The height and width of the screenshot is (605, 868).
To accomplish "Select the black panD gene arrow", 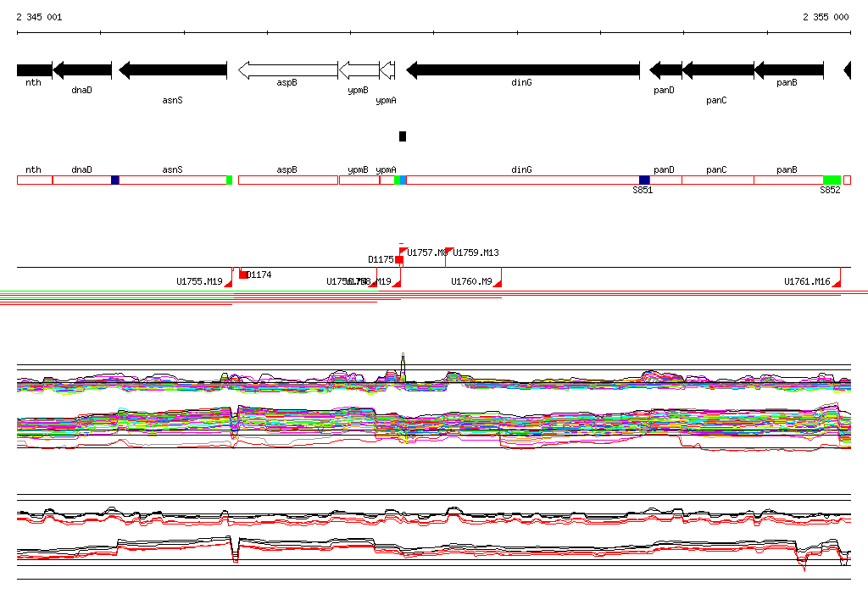I will pos(665,70).
